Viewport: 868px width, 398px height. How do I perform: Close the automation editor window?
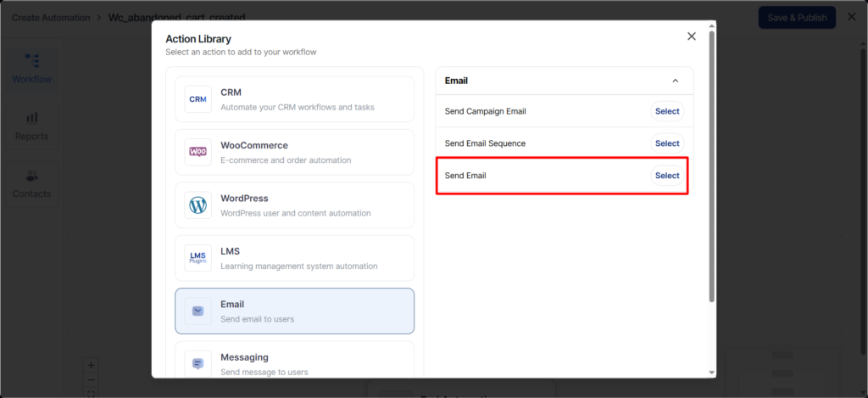point(851,17)
